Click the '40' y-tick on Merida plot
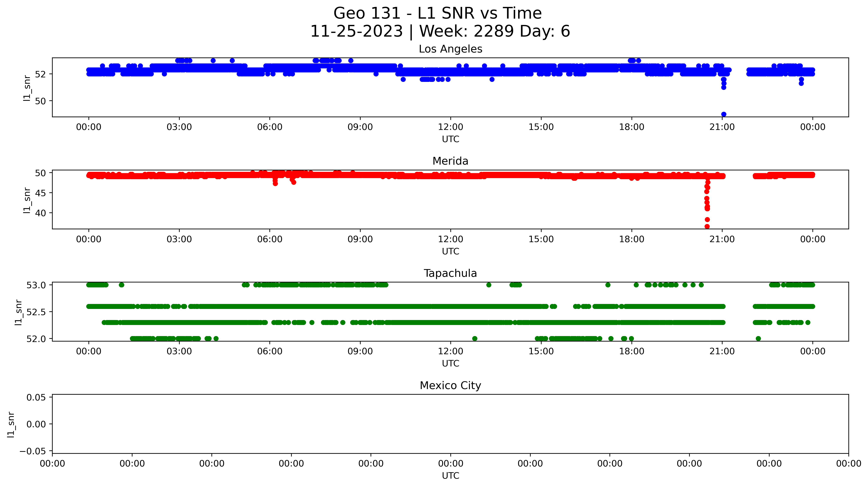This screenshot has height=487, width=868. coord(40,213)
